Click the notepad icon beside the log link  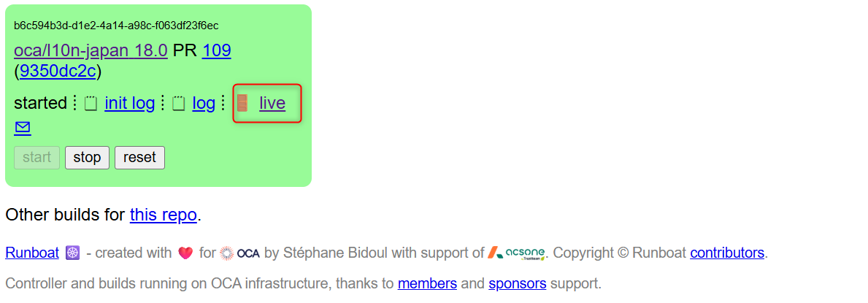(178, 104)
